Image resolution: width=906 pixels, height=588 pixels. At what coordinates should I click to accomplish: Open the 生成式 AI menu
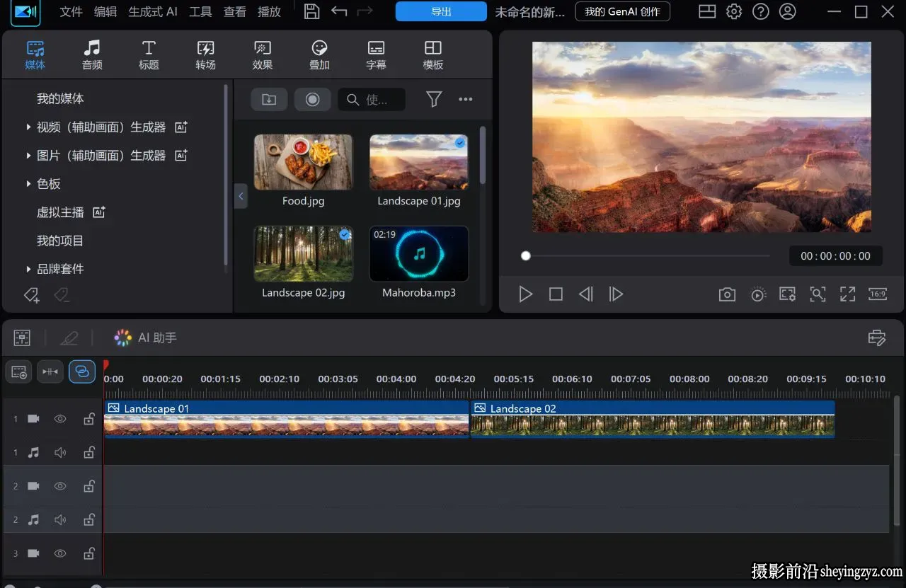(x=153, y=11)
